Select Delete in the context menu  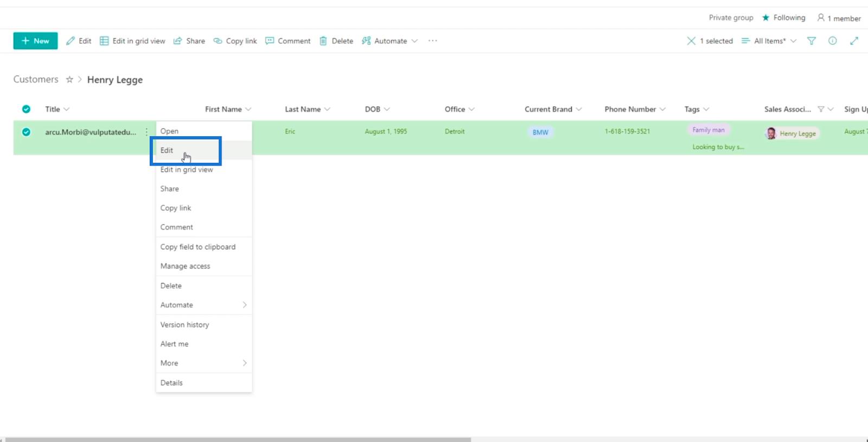tap(204, 286)
